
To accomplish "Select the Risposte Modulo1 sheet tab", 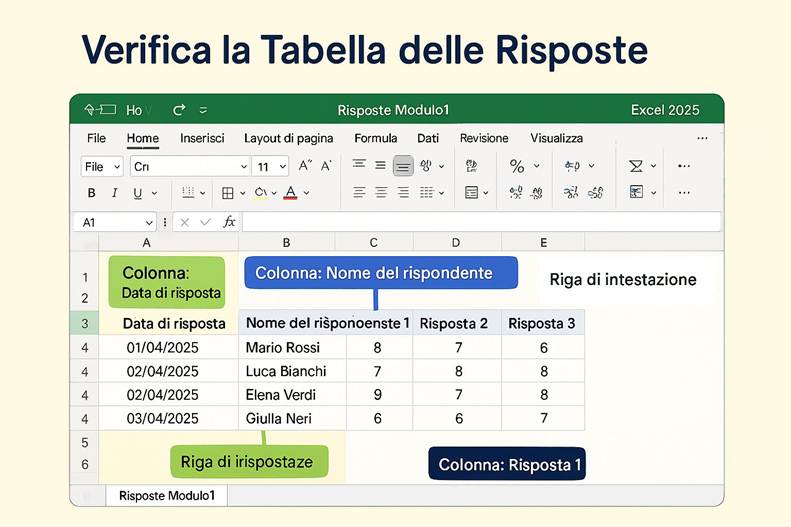I will click(167, 496).
